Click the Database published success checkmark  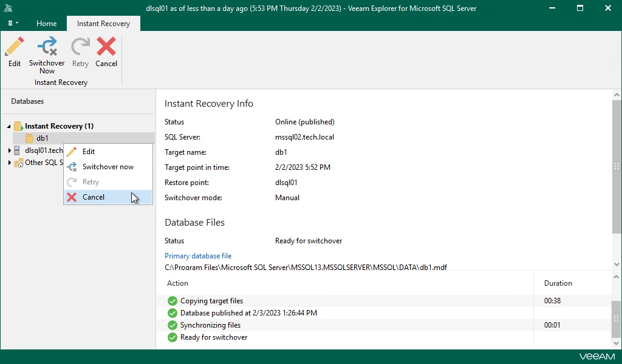coord(172,313)
